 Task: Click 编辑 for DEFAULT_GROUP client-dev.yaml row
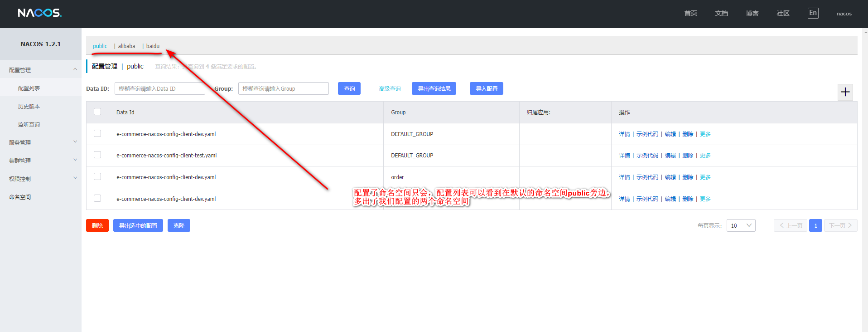coord(670,134)
